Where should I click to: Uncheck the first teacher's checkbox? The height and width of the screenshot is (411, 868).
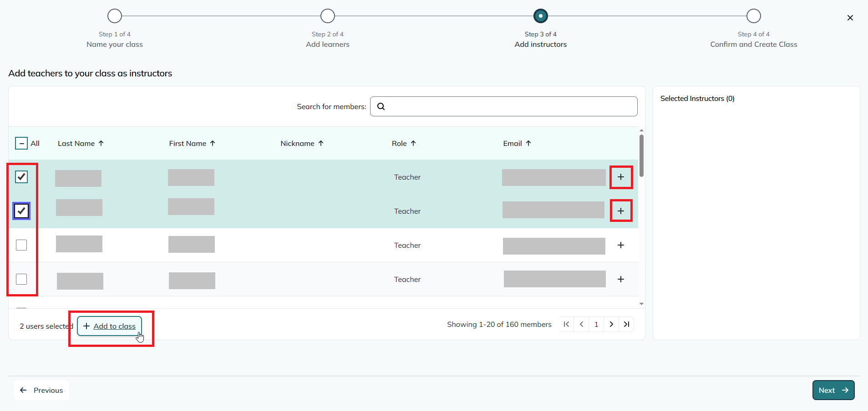coord(21,177)
